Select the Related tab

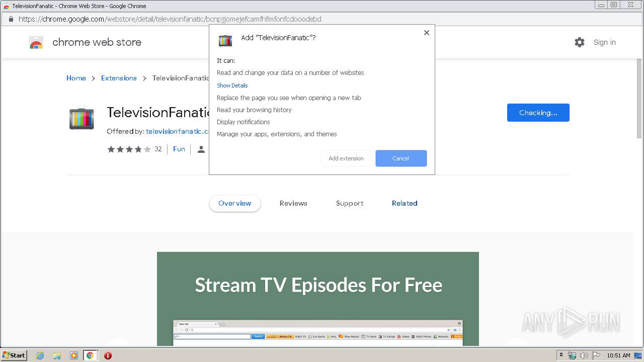point(405,204)
